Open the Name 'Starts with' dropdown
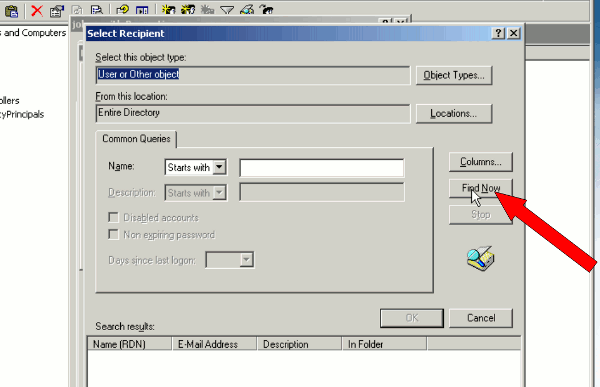The height and width of the screenshot is (387, 600). 219,167
